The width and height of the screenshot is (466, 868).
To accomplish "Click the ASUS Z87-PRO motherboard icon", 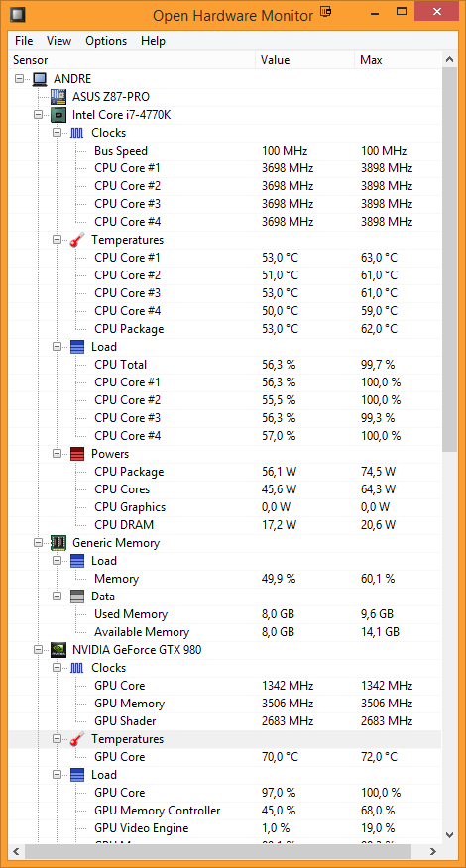I will (x=58, y=97).
